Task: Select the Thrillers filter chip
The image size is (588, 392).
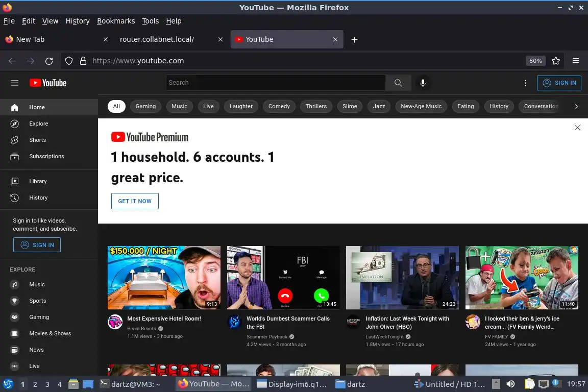Action: point(316,107)
